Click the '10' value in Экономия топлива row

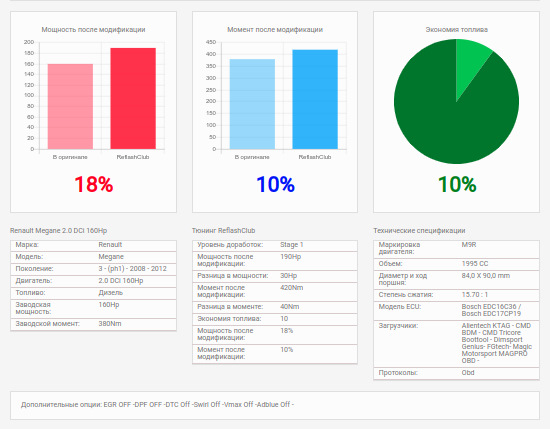coord(284,319)
